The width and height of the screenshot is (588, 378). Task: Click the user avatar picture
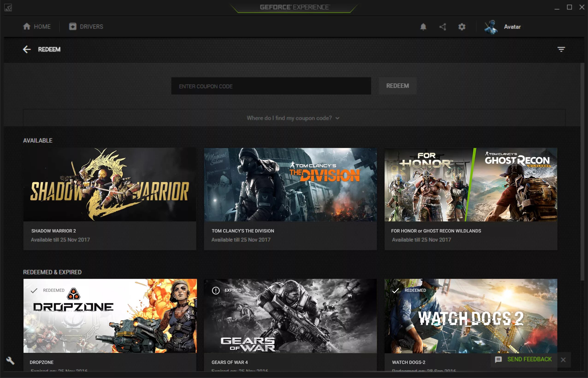491,27
